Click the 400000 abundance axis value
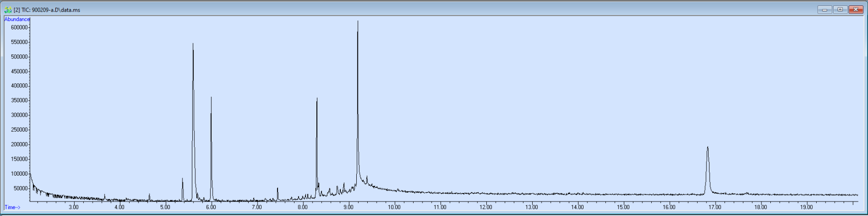 tap(19, 86)
